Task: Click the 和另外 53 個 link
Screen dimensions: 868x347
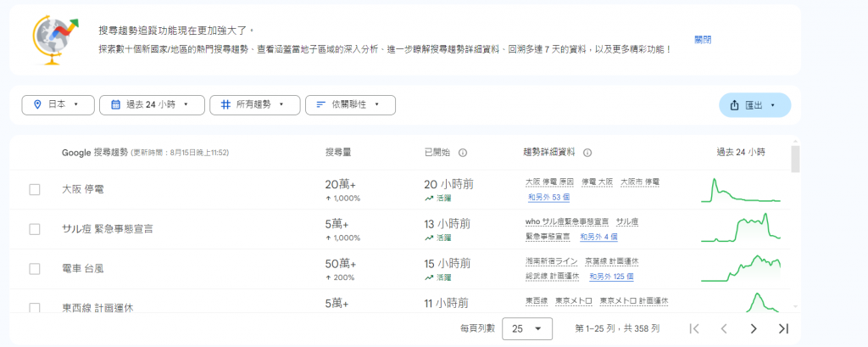Action: pos(549,197)
